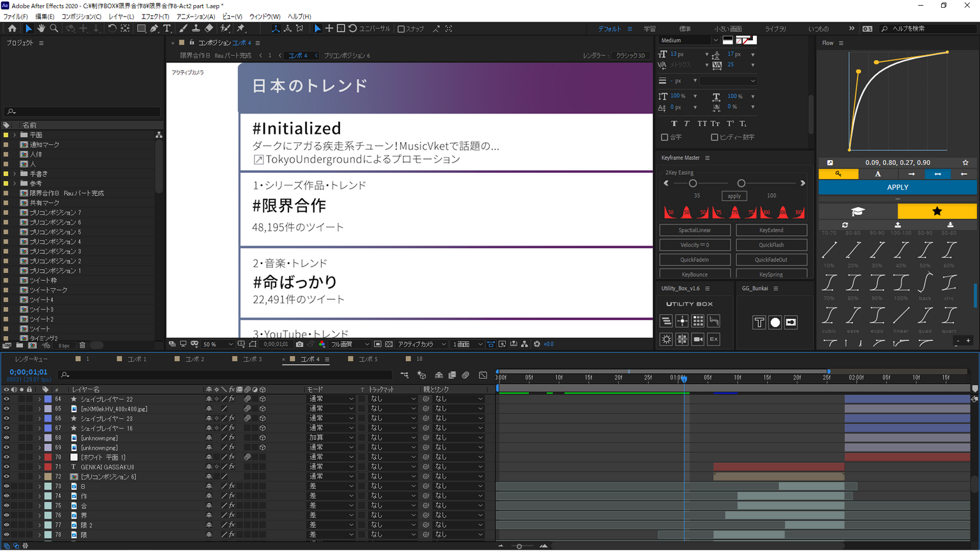Expand the 手書き folder in project panel
The image size is (980, 551).
(15, 173)
